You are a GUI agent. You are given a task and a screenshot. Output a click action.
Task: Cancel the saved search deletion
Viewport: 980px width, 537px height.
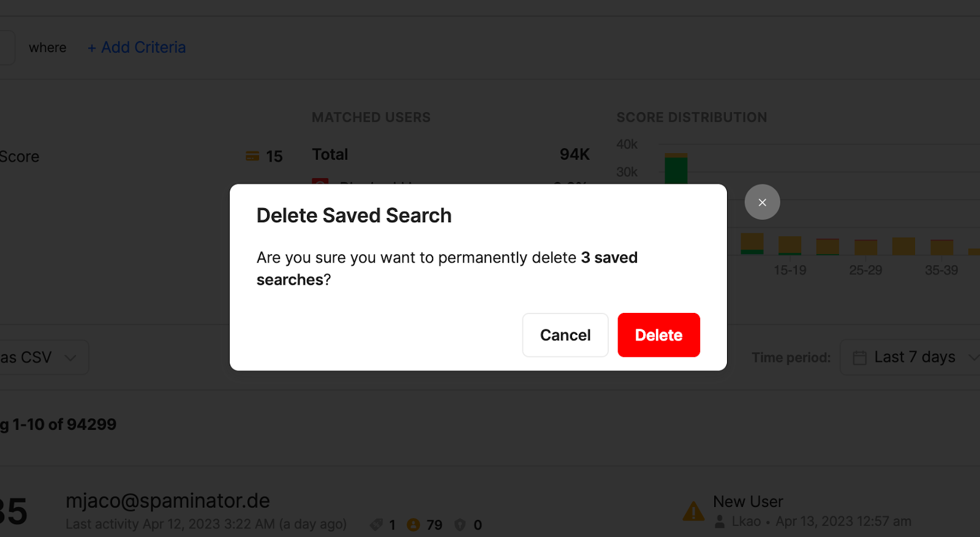(x=565, y=335)
